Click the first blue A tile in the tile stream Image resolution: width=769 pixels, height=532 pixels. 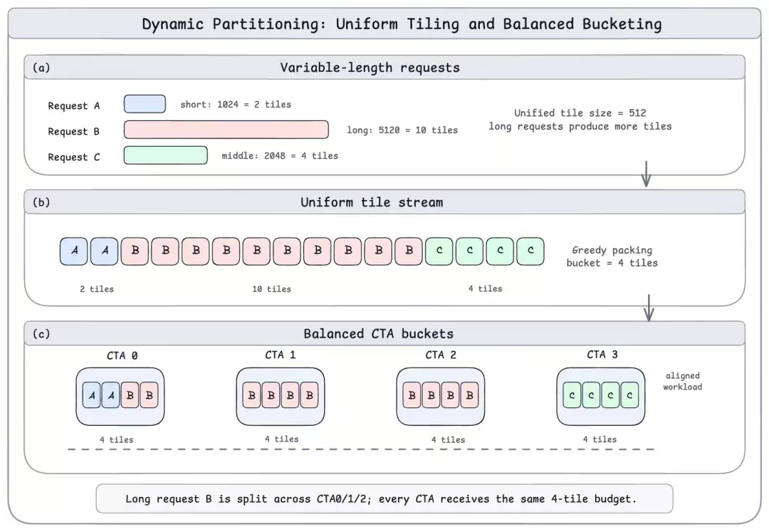(x=74, y=251)
